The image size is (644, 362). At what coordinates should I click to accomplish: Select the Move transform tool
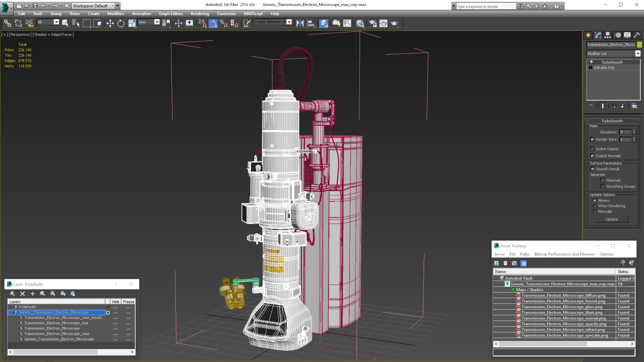pos(110,23)
